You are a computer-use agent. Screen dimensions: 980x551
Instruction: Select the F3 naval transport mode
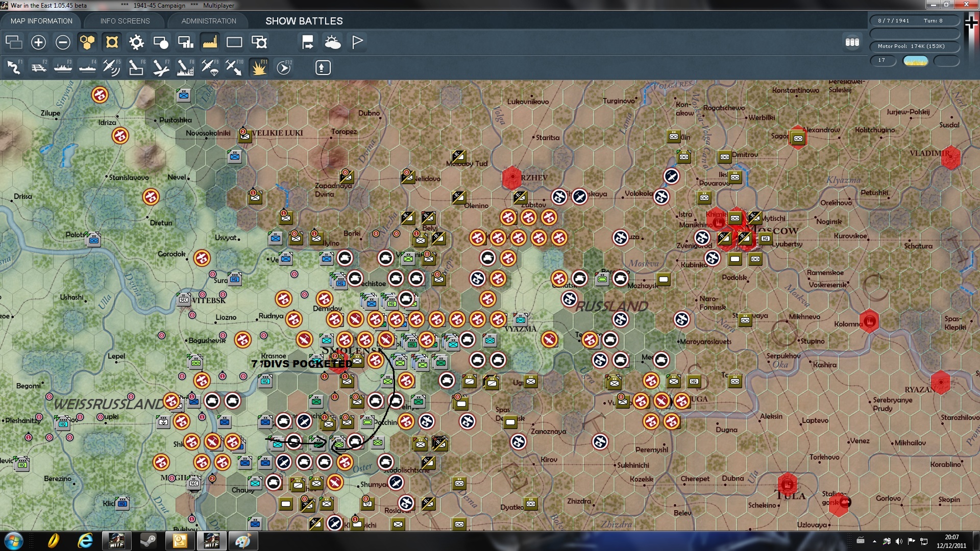63,67
